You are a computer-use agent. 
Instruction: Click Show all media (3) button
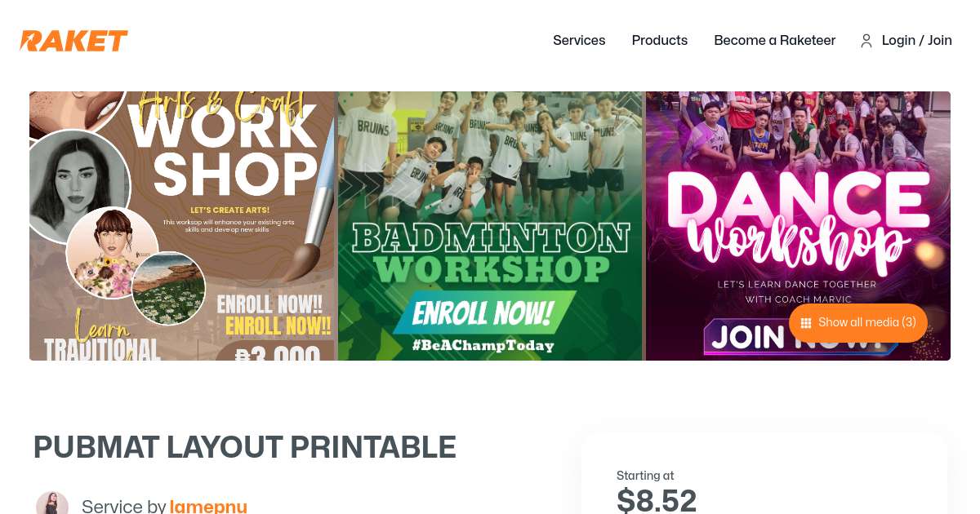(858, 322)
